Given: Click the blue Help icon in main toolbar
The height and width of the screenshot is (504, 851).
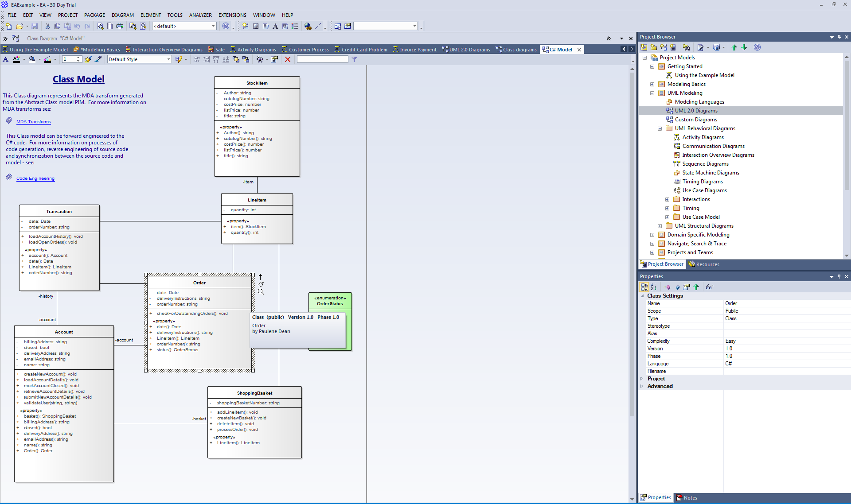Looking at the screenshot, I should tap(226, 26).
